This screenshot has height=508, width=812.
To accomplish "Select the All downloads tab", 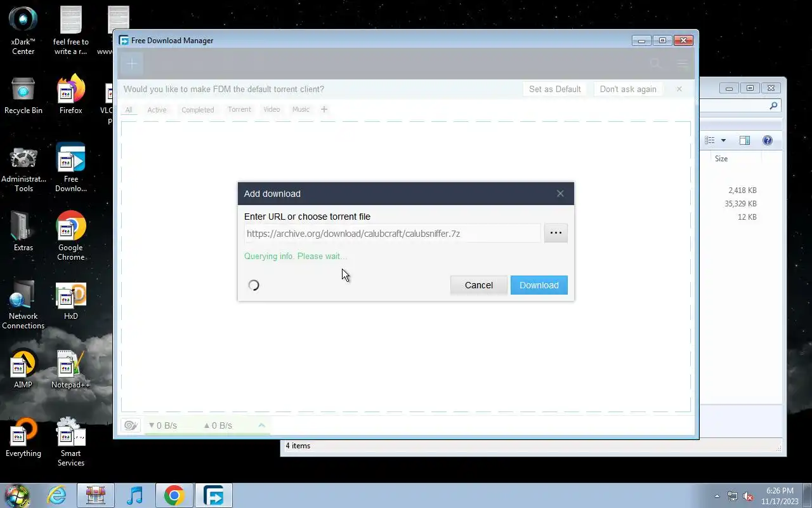I will click(129, 110).
